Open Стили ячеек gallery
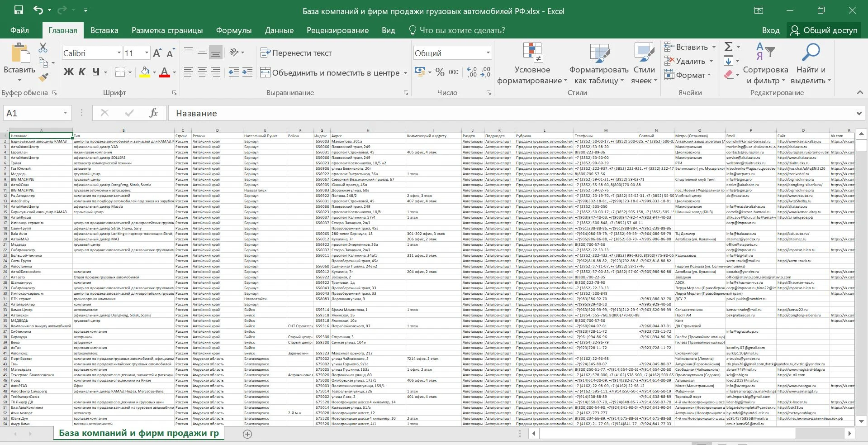This screenshot has width=868, height=445. point(644,63)
